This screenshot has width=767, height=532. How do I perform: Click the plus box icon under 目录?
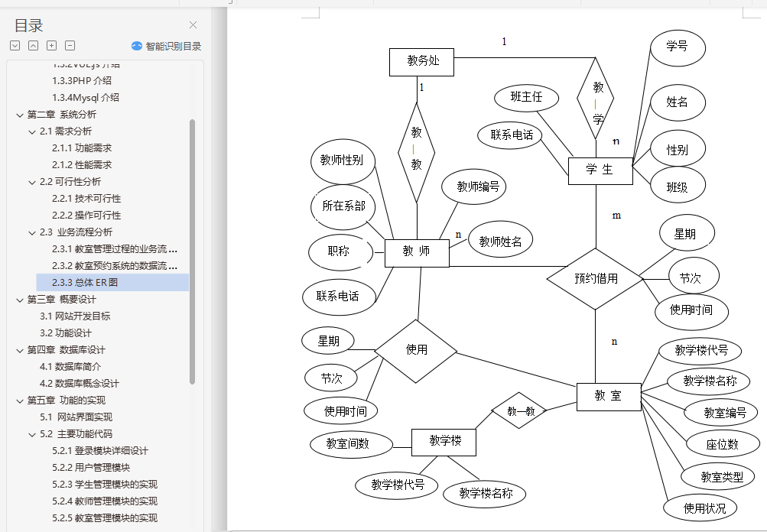coord(51,45)
